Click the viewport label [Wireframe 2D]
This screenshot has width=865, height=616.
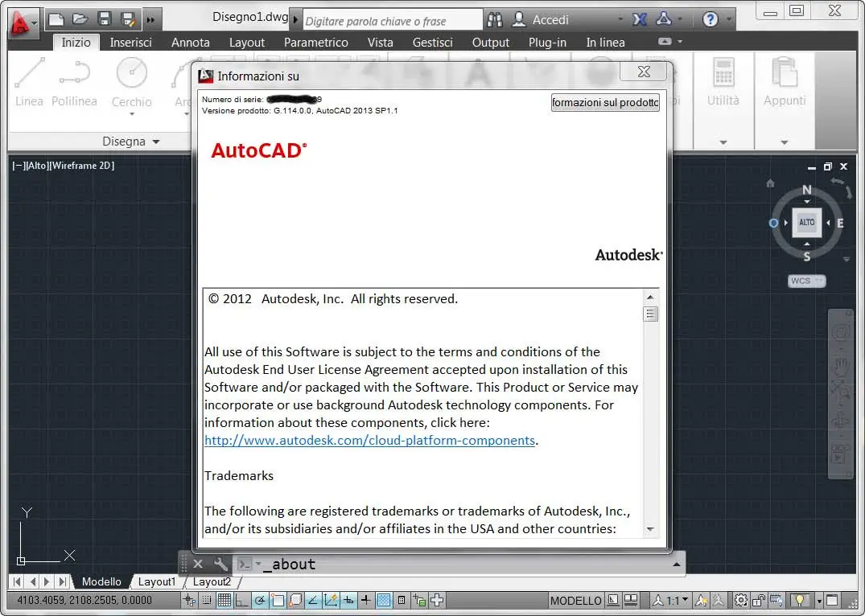(x=82, y=166)
